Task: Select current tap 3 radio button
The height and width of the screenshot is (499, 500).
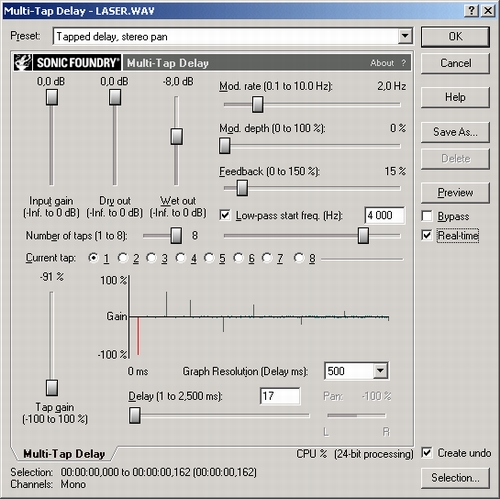Action: click(x=152, y=258)
